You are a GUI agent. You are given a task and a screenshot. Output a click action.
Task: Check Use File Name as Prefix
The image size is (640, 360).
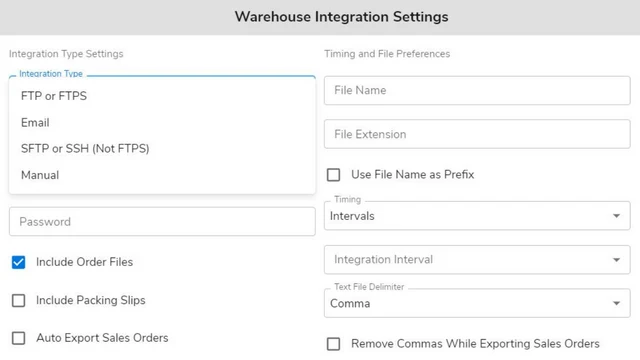pos(333,175)
